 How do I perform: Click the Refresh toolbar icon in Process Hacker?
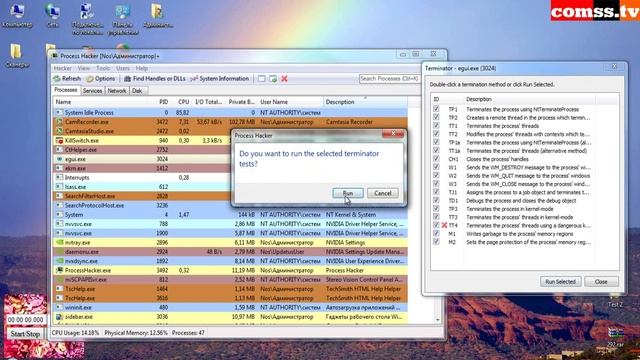pyautogui.click(x=57, y=78)
